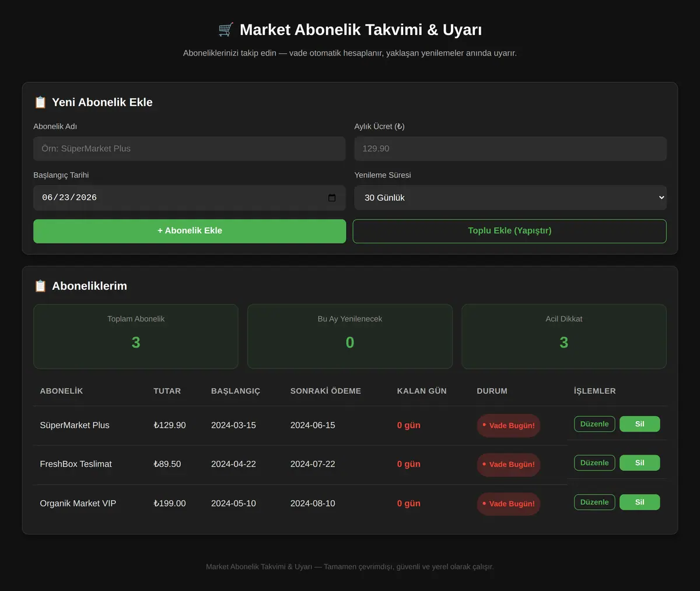Select the Bu Ay Yenilenecek stat card
The height and width of the screenshot is (591, 700).
pyautogui.click(x=350, y=337)
